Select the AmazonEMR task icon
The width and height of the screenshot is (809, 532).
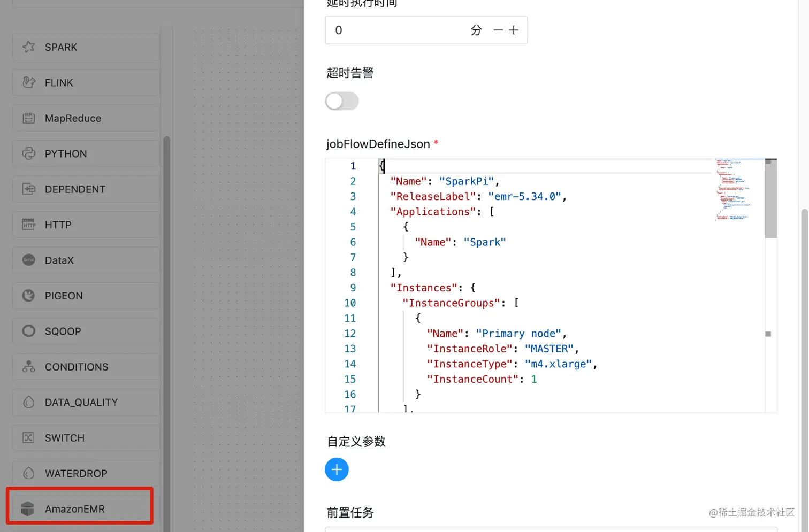click(28, 509)
